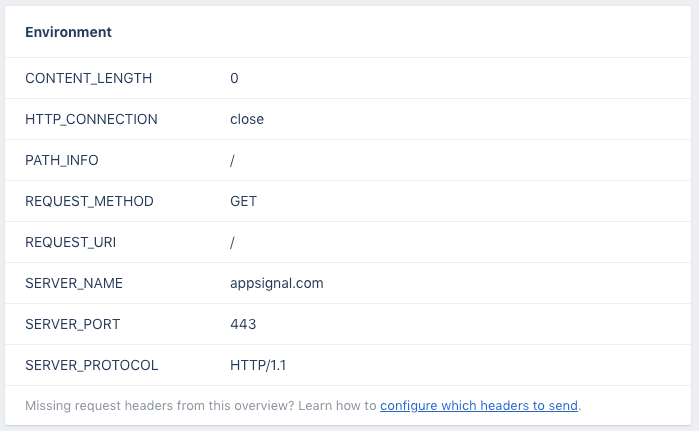The height and width of the screenshot is (431, 699).
Task: Select the SERVER_PORT key label
Action: pos(73,324)
